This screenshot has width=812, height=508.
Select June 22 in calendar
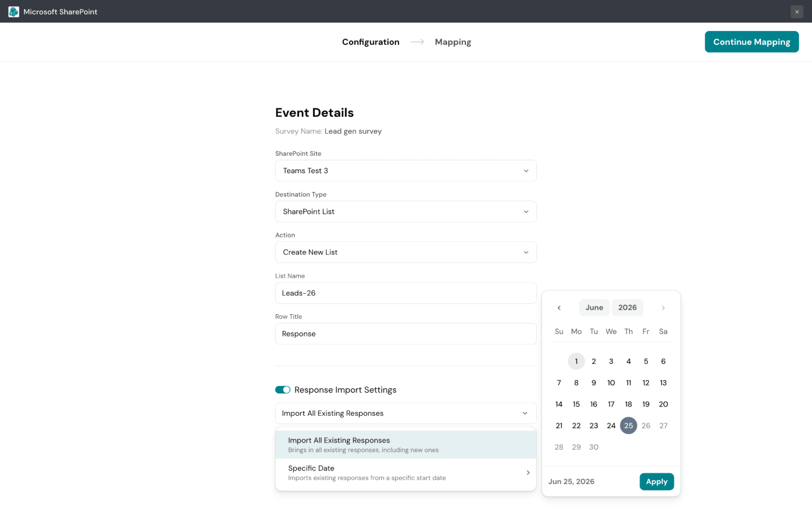coord(576,426)
